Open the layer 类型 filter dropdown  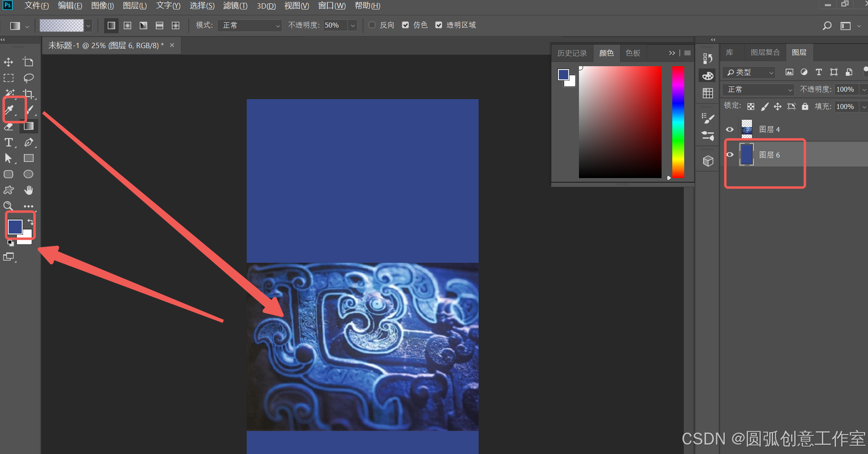pyautogui.click(x=750, y=72)
